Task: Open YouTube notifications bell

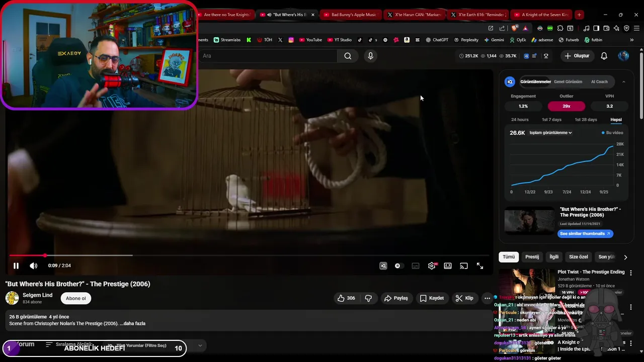Action: click(x=604, y=56)
